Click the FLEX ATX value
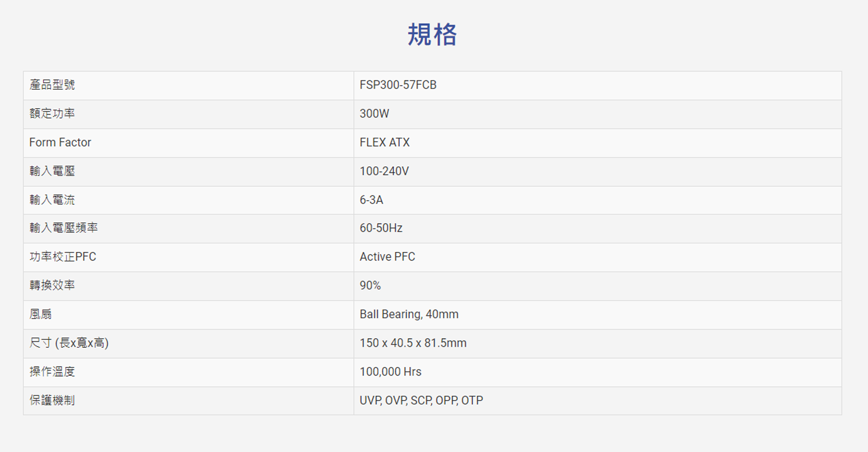The image size is (868, 452). pyautogui.click(x=385, y=142)
